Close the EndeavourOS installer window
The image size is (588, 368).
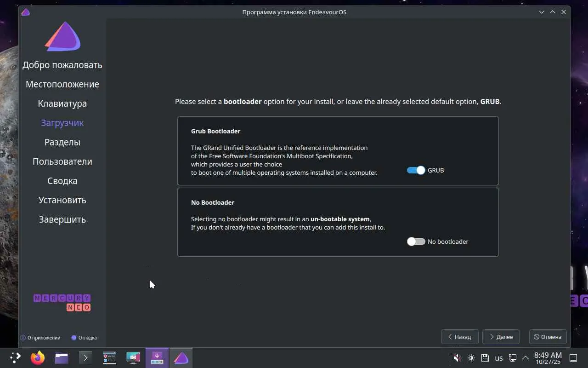tap(564, 12)
